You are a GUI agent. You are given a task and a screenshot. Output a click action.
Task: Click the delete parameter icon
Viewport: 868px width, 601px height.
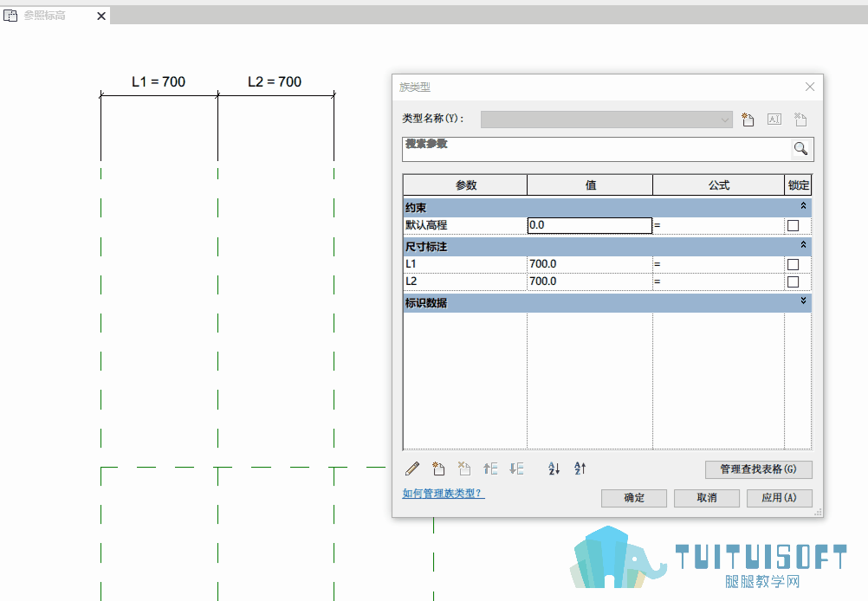[x=464, y=469]
